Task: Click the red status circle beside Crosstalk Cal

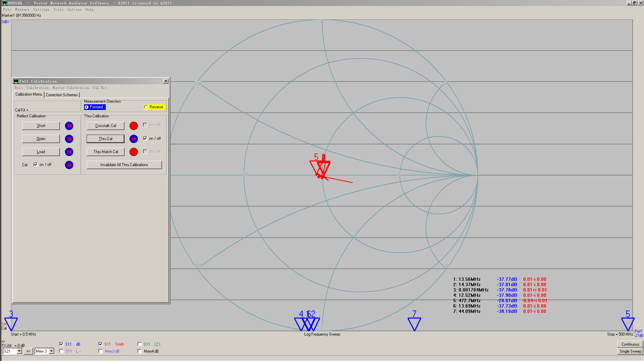Action: [134, 126]
